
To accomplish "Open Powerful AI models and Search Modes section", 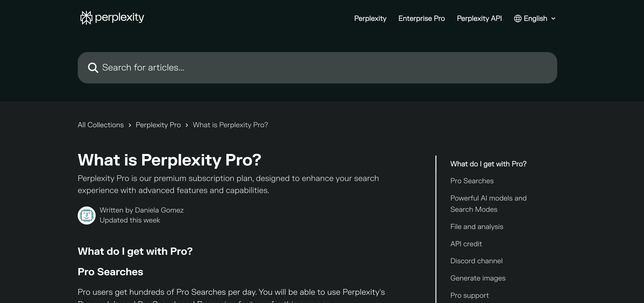I will click(x=488, y=203).
